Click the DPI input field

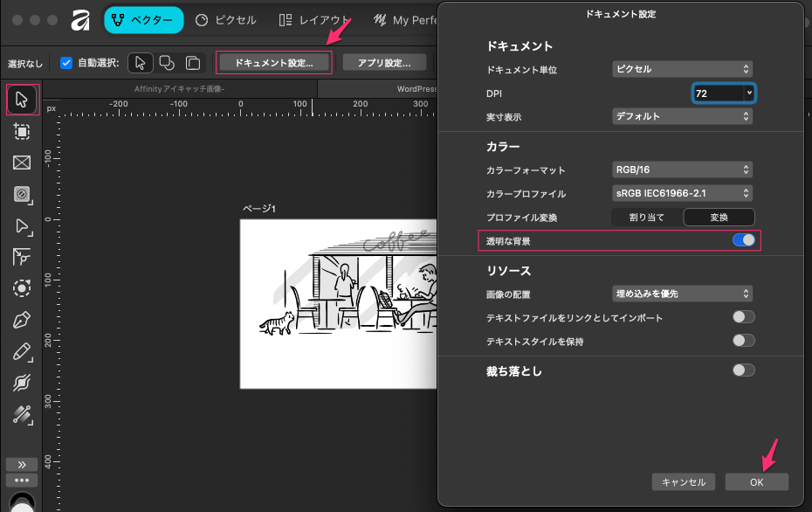(717, 93)
